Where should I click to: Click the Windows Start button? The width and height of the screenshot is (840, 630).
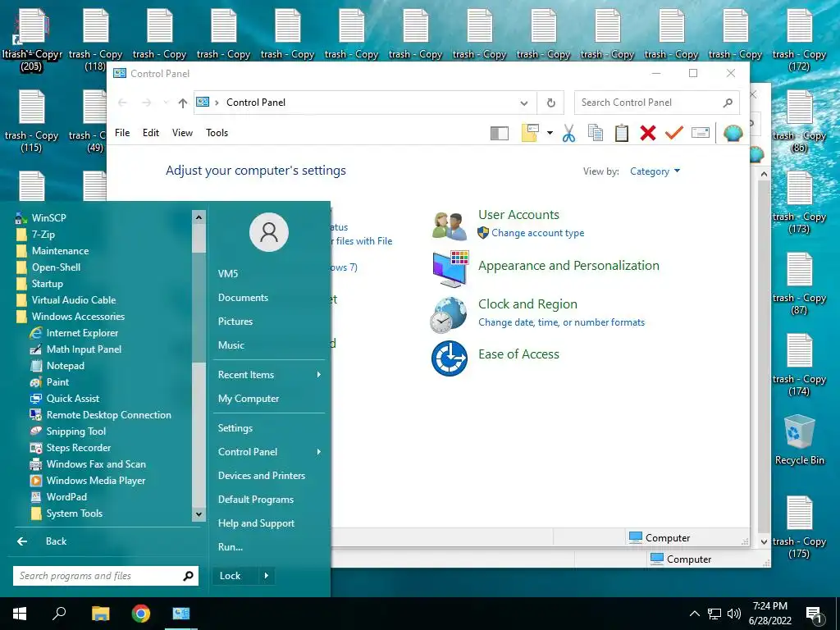tap(20, 614)
